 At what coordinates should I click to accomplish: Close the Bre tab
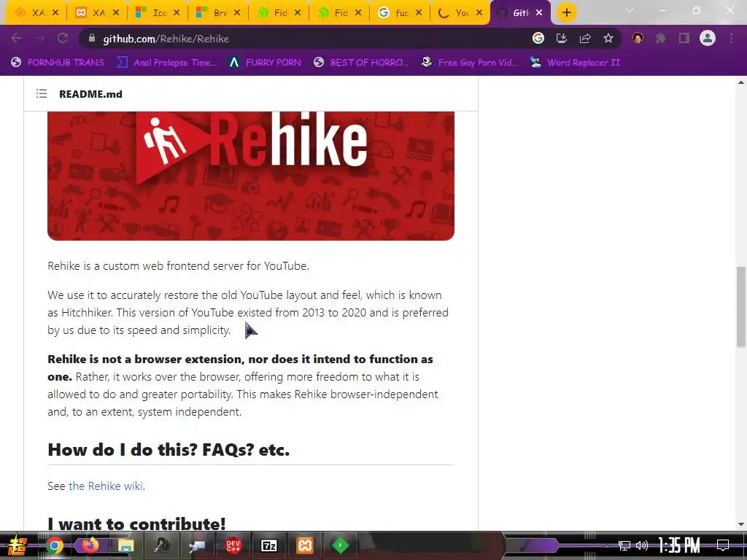click(x=237, y=13)
